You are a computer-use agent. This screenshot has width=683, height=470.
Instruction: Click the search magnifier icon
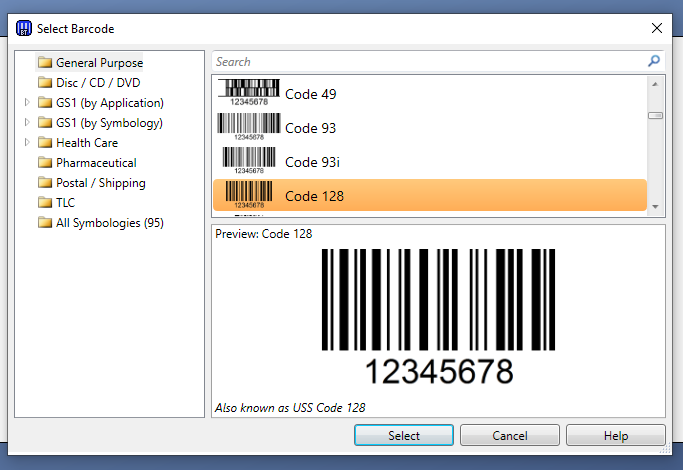(x=653, y=61)
